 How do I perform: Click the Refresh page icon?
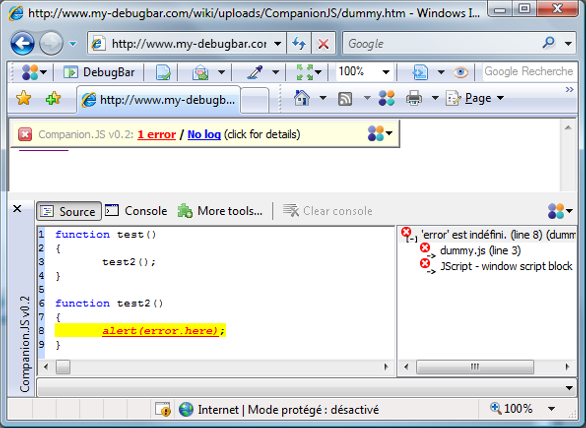point(299,44)
